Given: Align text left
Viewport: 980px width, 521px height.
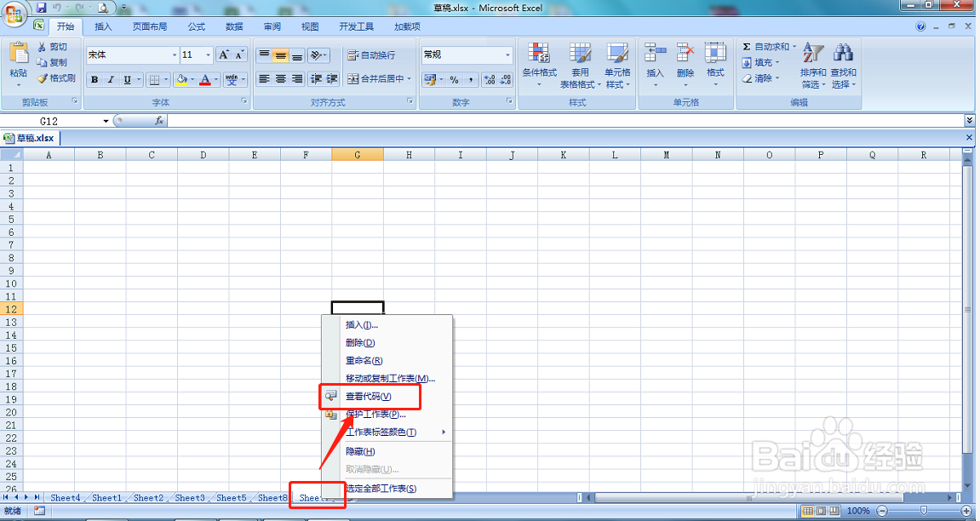Looking at the screenshot, I should coord(265,78).
